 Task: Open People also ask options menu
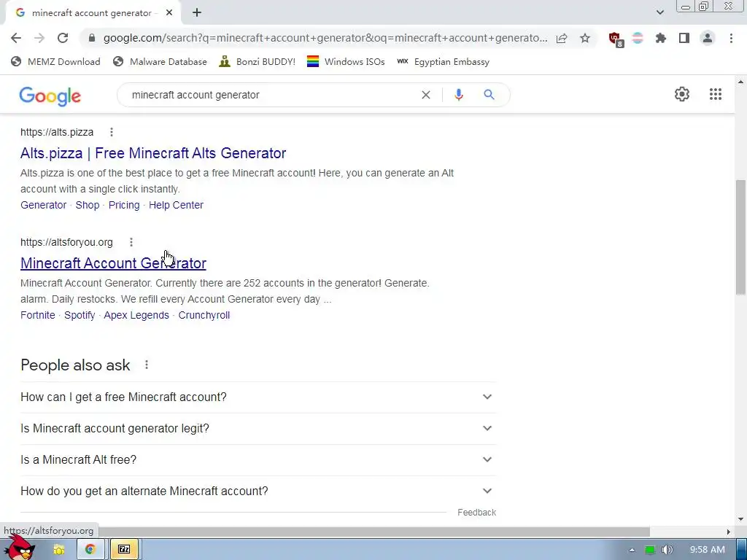click(146, 365)
